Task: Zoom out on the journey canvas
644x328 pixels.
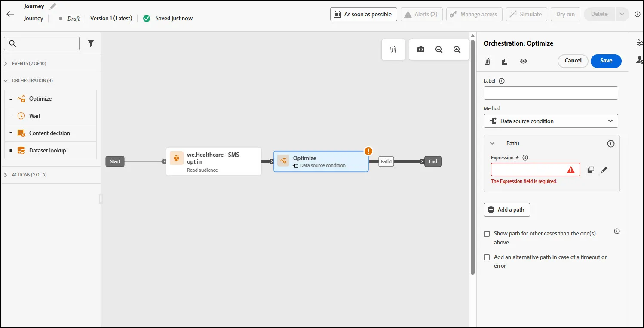Action: click(x=439, y=50)
